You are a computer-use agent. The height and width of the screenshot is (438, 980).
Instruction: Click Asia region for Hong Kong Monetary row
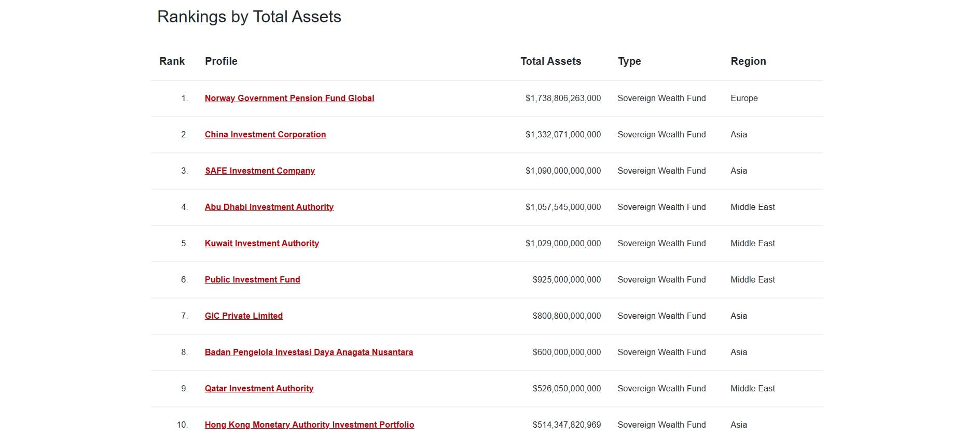pos(739,425)
